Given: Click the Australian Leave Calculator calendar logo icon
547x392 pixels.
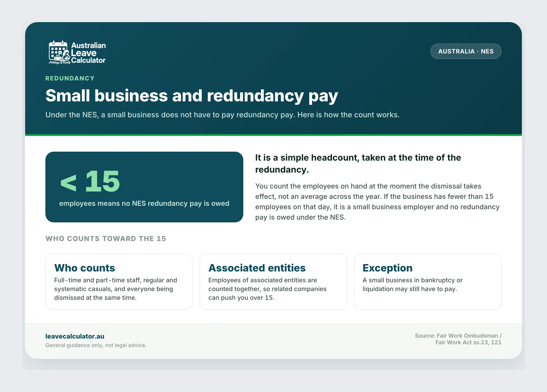Looking at the screenshot, I should pos(59,52).
